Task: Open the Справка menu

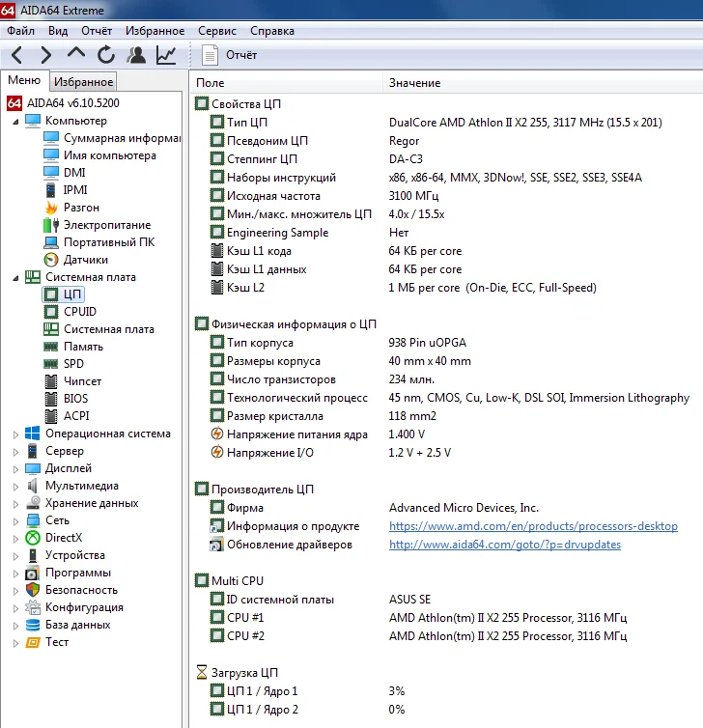Action: (272, 31)
